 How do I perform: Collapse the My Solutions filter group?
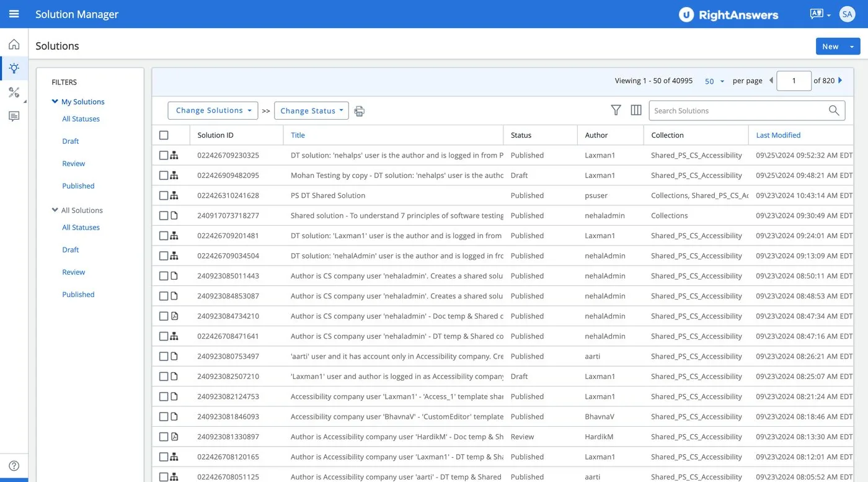pyautogui.click(x=55, y=101)
